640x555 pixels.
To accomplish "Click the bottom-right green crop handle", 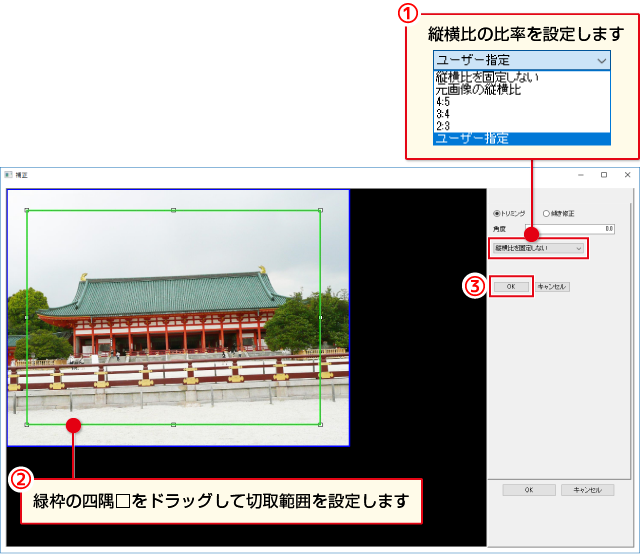I will pyautogui.click(x=320, y=424).
